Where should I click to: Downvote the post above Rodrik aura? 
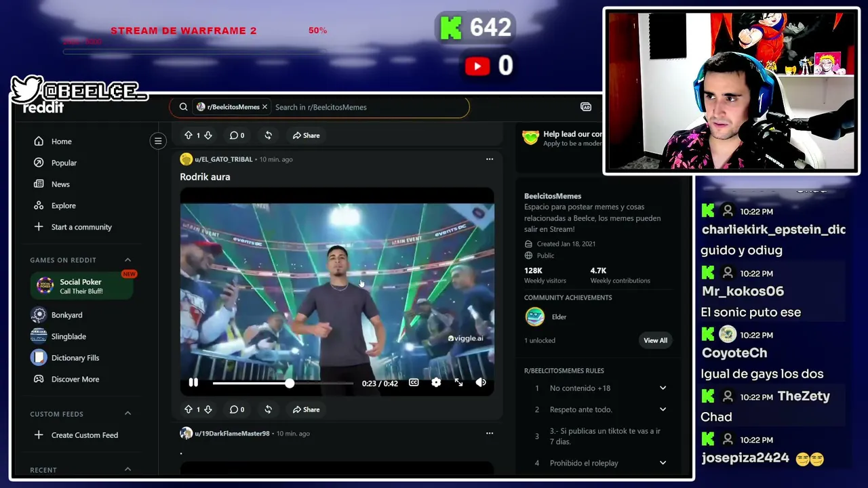[x=208, y=136]
